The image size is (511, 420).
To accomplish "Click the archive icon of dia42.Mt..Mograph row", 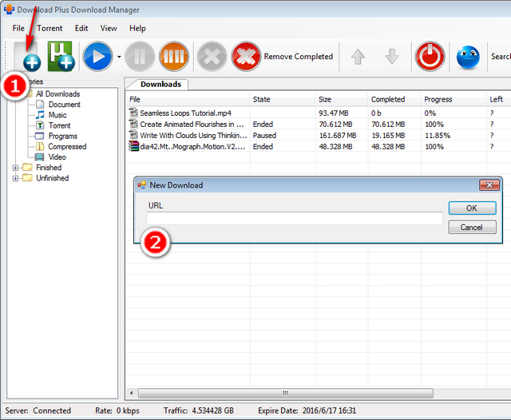I will click(x=133, y=146).
